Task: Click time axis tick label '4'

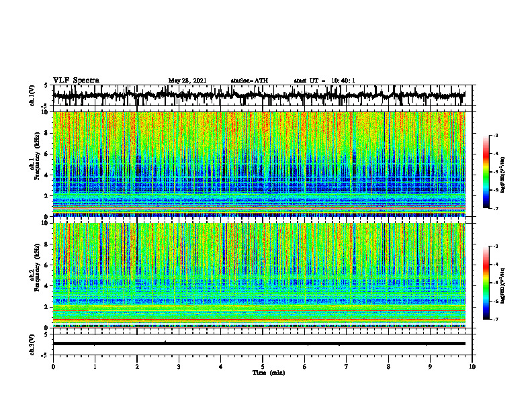Action: (x=221, y=367)
